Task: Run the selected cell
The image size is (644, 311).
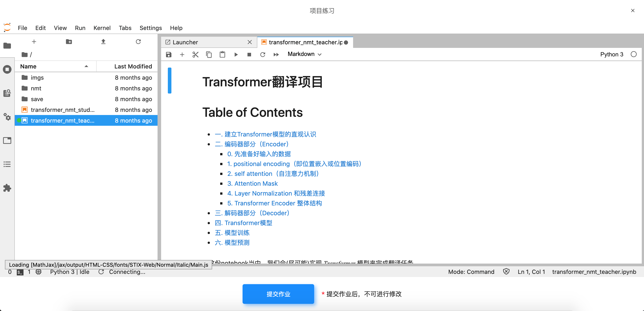Action: [x=236, y=54]
